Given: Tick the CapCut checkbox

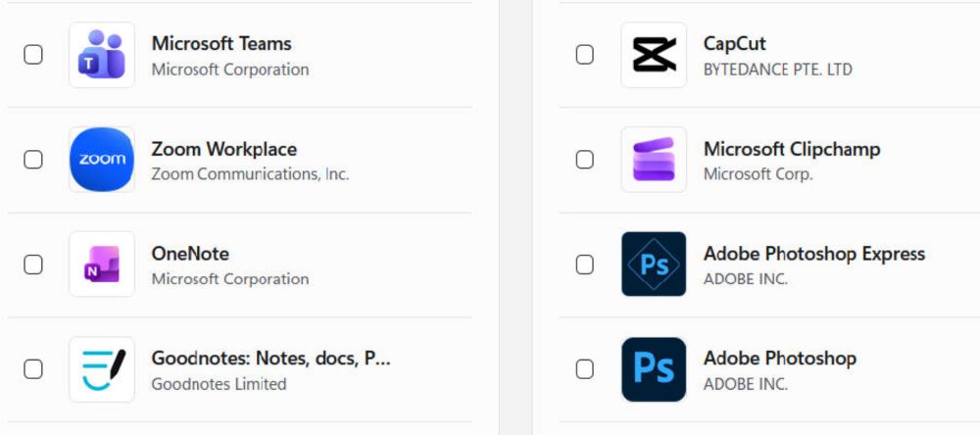Looking at the screenshot, I should (x=585, y=55).
